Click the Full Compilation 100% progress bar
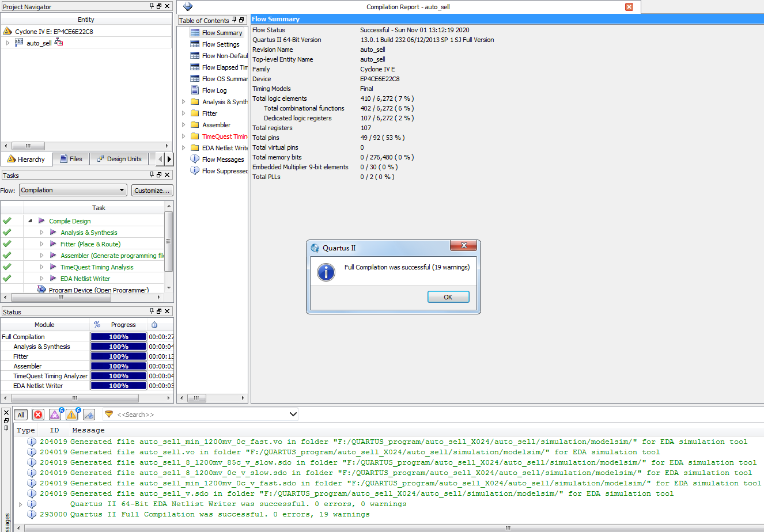Screen dimensions: 764x532 [x=119, y=337]
